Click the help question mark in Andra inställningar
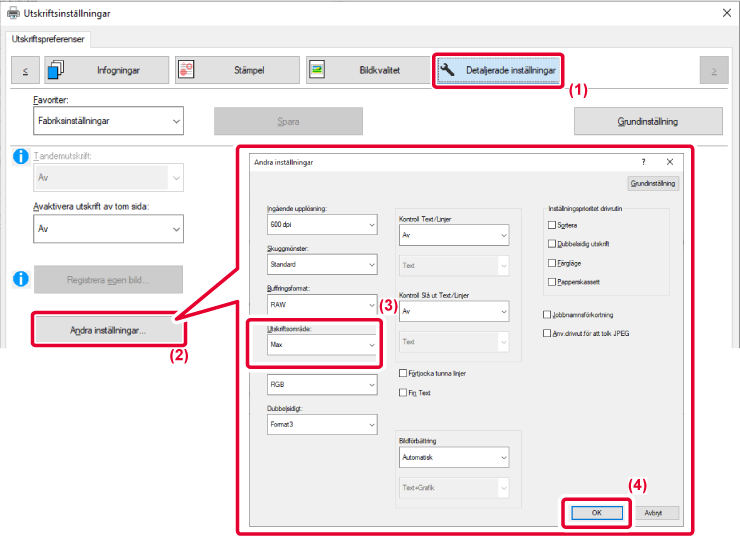This screenshot has width=740, height=539. pyautogui.click(x=643, y=161)
